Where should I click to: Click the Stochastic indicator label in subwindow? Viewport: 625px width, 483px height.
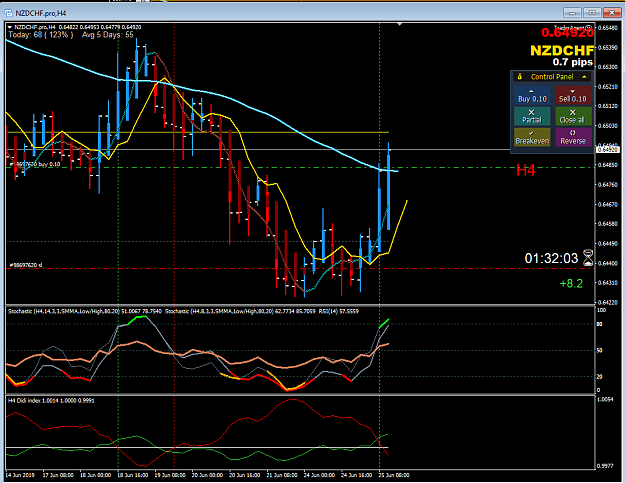85,311
